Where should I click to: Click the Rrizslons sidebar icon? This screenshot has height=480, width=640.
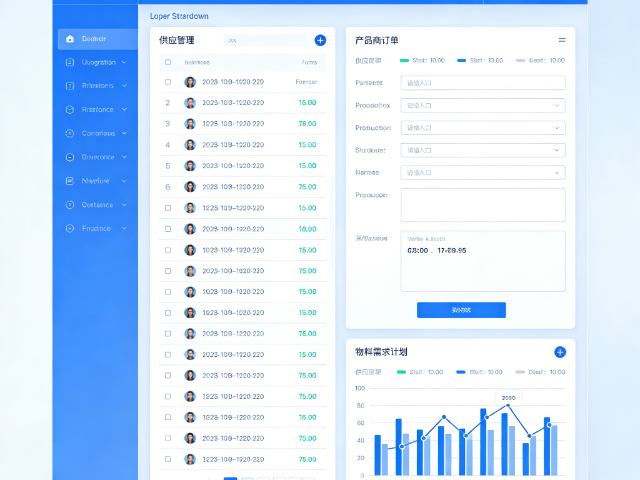[70, 86]
